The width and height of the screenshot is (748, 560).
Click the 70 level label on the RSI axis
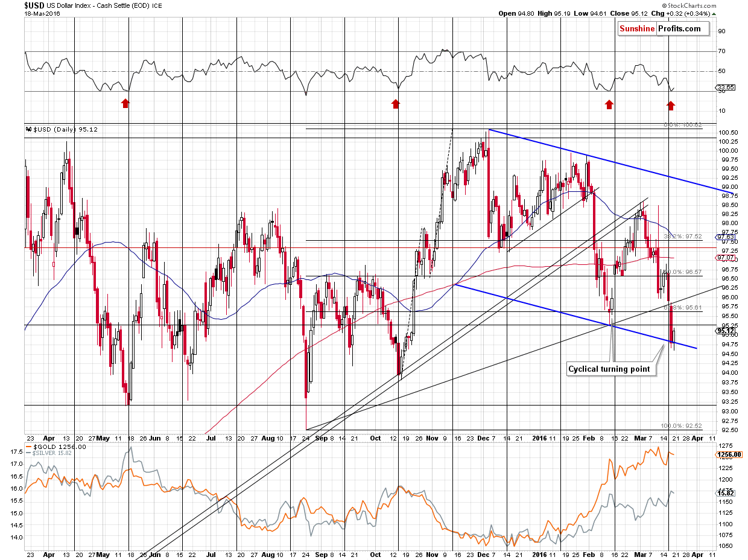tap(721, 51)
